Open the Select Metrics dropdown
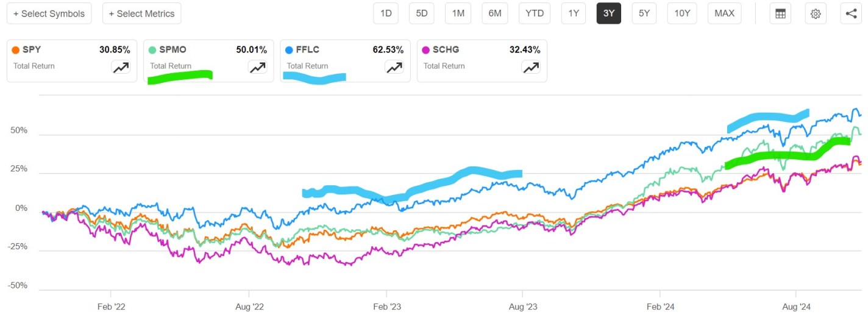This screenshot has width=868, height=323. 141,13
